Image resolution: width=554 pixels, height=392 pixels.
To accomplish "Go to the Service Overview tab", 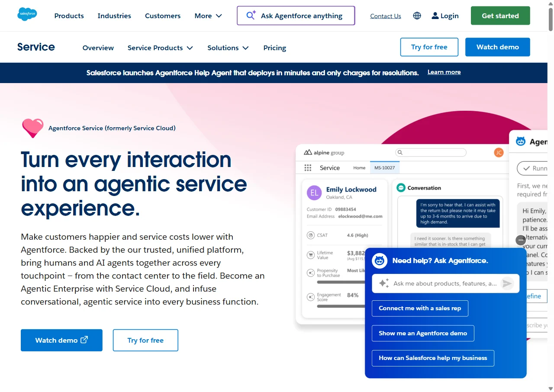I will click(98, 48).
